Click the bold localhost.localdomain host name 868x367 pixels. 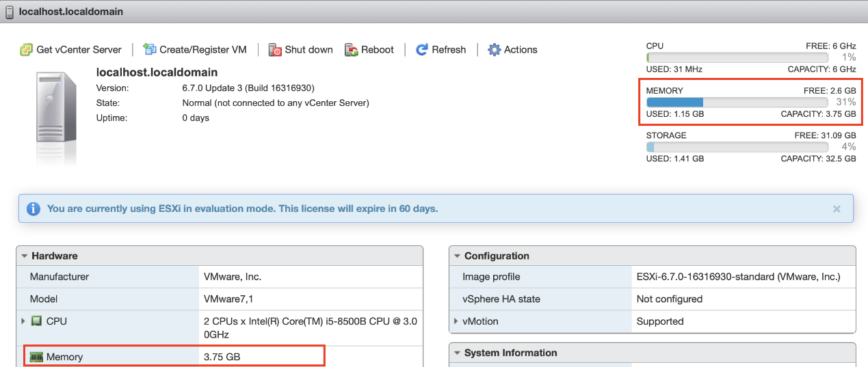(157, 72)
